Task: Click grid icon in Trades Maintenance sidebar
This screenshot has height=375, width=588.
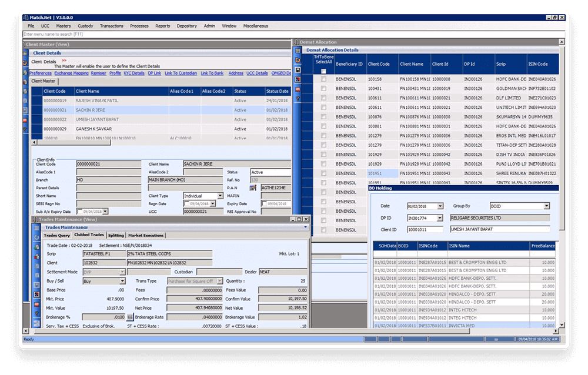Action: pos(36,228)
